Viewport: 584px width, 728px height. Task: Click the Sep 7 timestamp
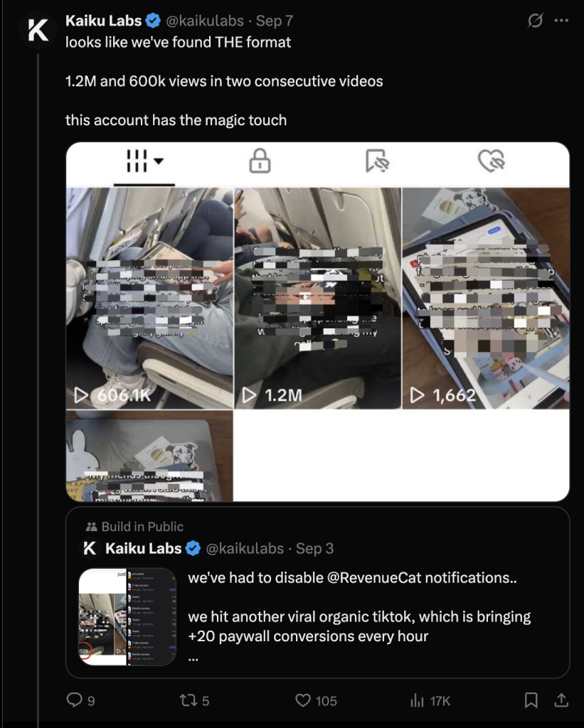[x=275, y=21]
